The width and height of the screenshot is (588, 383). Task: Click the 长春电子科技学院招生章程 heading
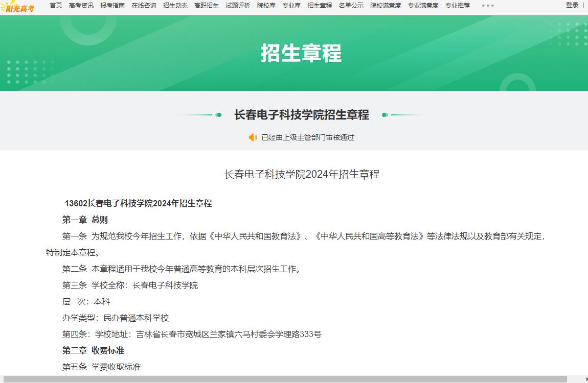302,115
